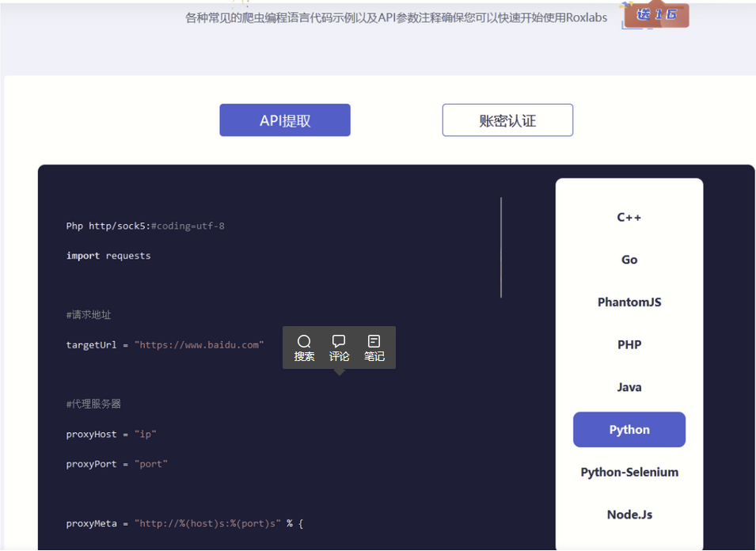Switch to the API提取 tab
Image resolution: width=756 pixels, height=551 pixels.
(285, 120)
